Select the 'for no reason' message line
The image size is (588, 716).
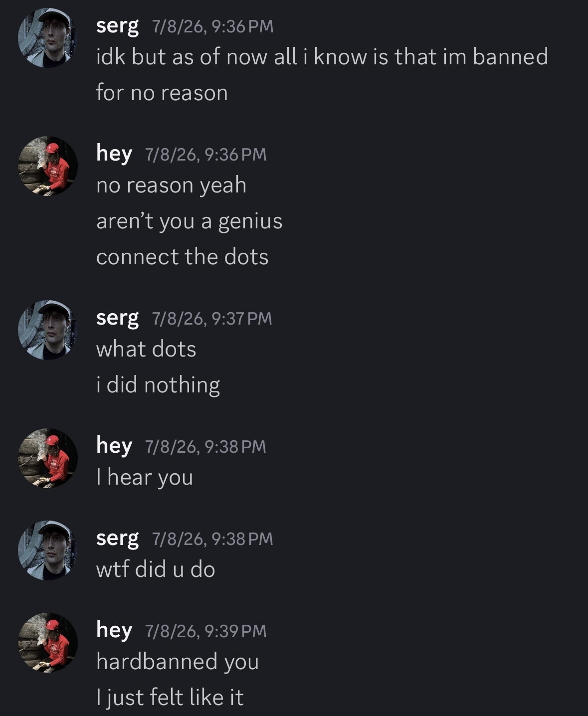tap(162, 93)
